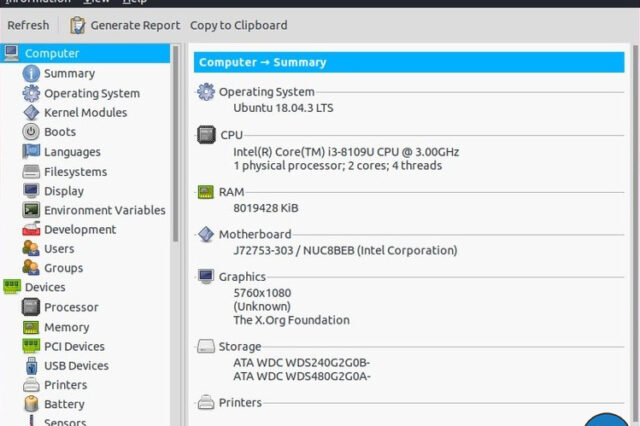The width and height of the screenshot is (640, 426).
Task: Open the Filesystems entry
Action: (75, 171)
